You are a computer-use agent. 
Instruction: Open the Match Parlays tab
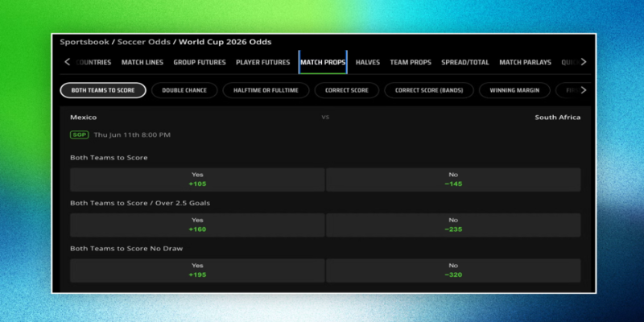(525, 63)
